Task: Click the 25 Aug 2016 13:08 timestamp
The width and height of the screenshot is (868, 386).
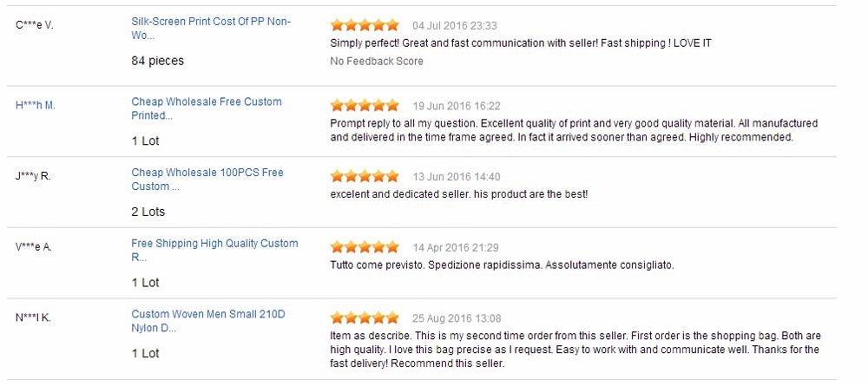Action: tap(457, 318)
